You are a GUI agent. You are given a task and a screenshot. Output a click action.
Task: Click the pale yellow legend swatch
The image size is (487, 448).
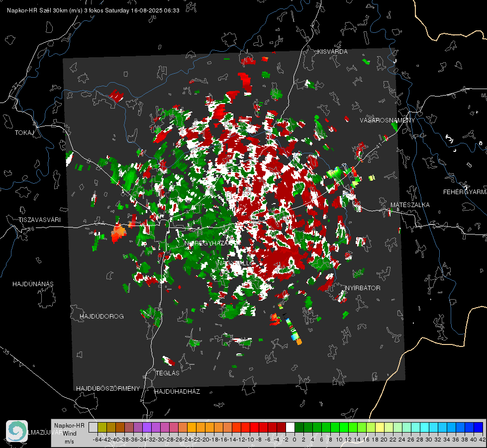pos(380,428)
